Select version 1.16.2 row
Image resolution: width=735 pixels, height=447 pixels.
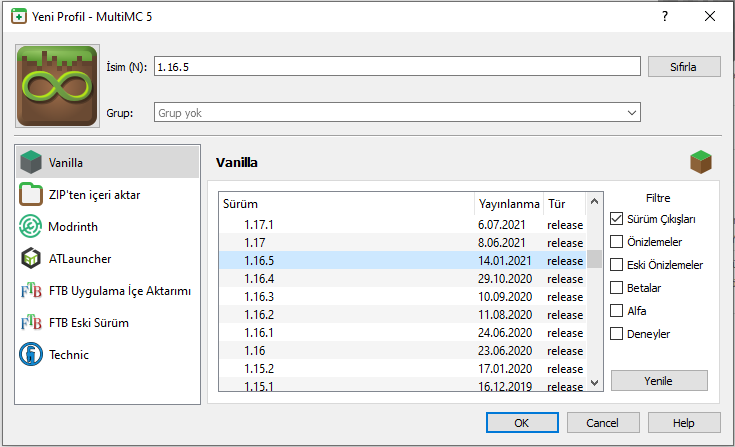(x=403, y=314)
